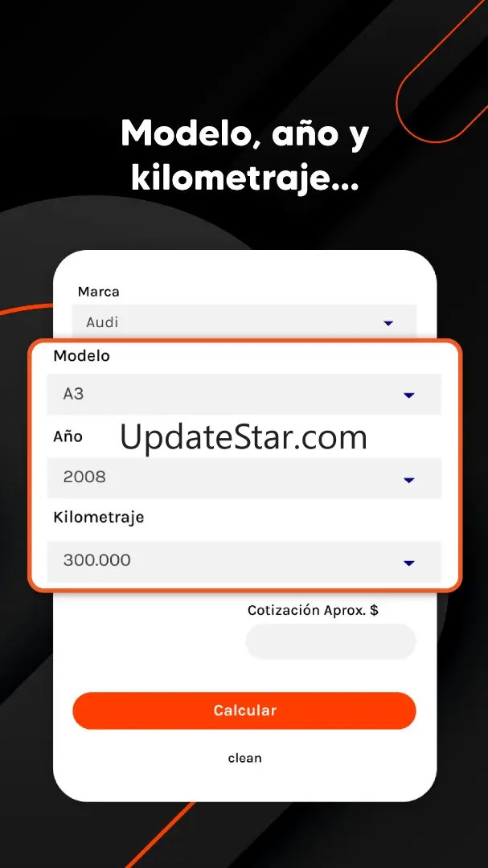The width and height of the screenshot is (488, 868).
Task: Click the arrow icon in Año field
Action: [x=408, y=480]
